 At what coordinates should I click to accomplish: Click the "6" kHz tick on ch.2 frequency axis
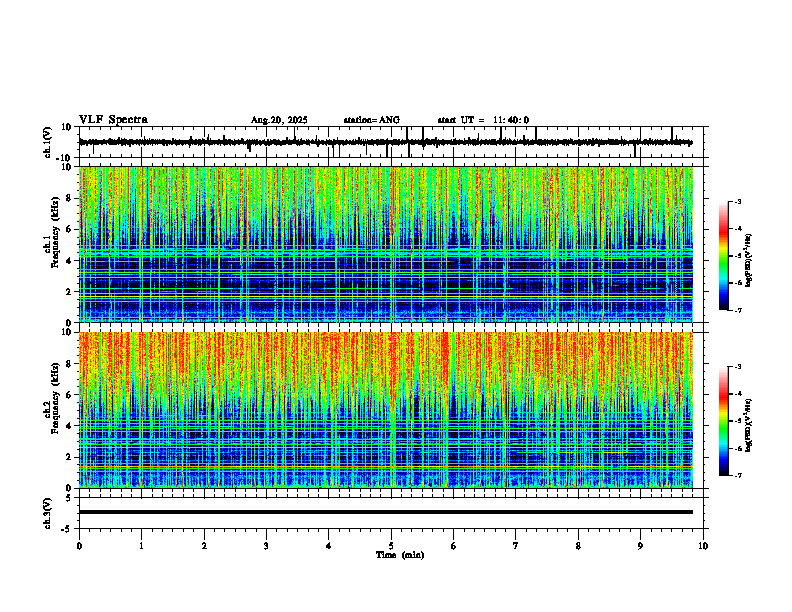pos(70,395)
